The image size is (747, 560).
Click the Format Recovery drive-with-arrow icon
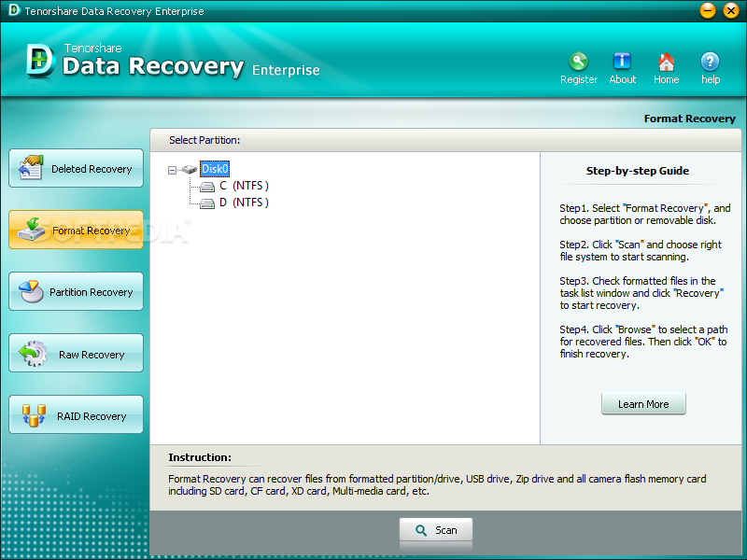31,230
